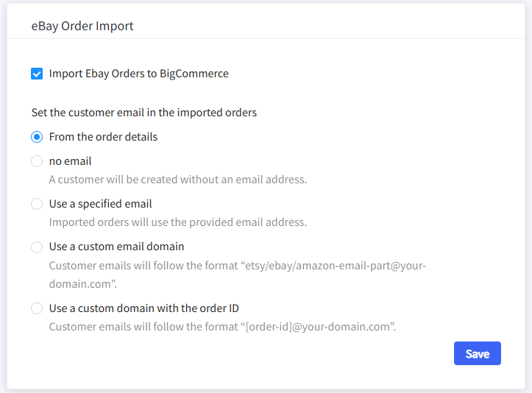Click the "Import Ebay Orders to BigCommerce" label

click(x=138, y=74)
